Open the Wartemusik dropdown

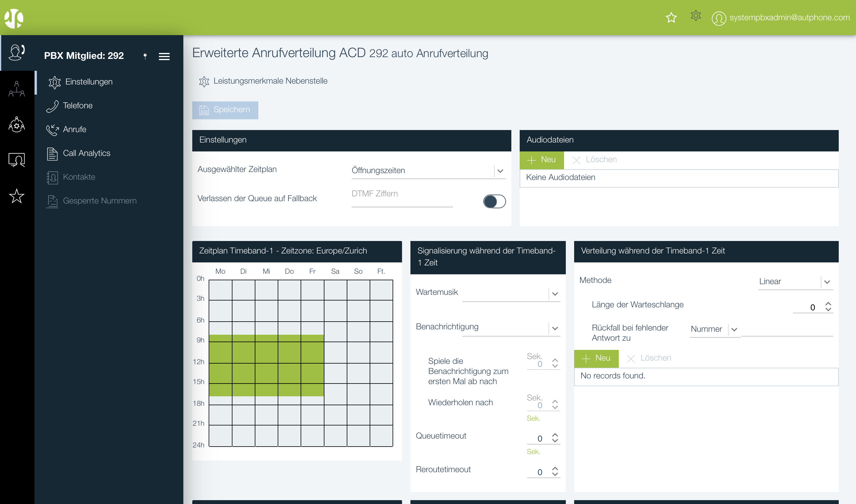point(555,294)
